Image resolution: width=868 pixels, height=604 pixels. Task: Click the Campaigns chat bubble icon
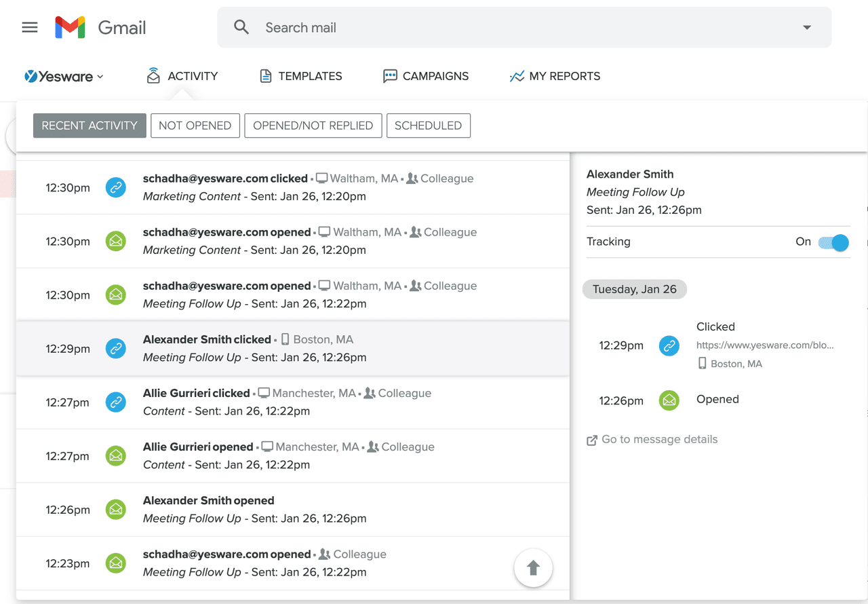coord(390,76)
